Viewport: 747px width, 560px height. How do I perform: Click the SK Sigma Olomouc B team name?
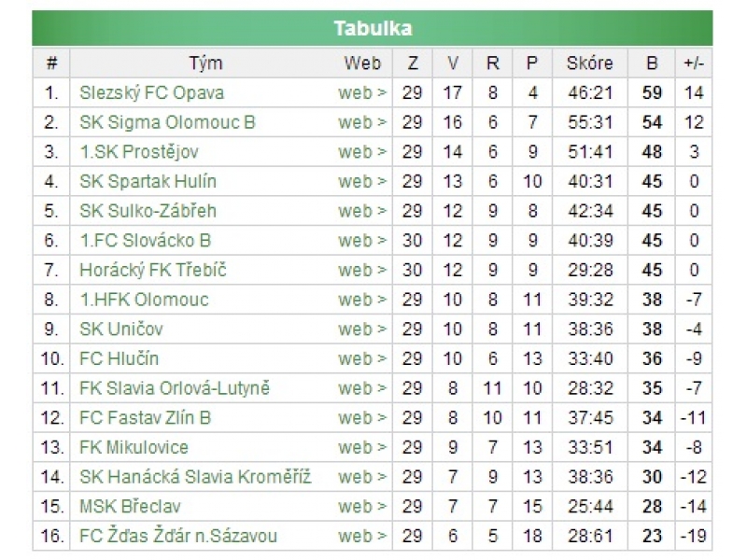coord(167,122)
